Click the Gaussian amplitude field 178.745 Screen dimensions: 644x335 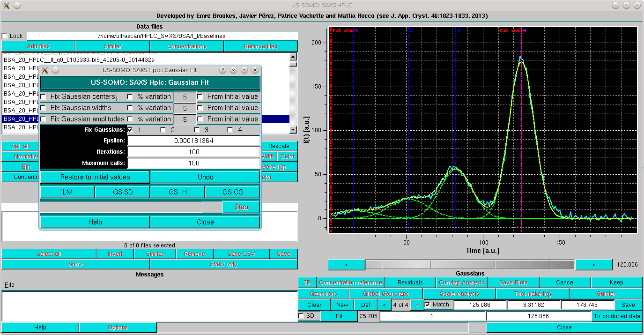click(587, 305)
